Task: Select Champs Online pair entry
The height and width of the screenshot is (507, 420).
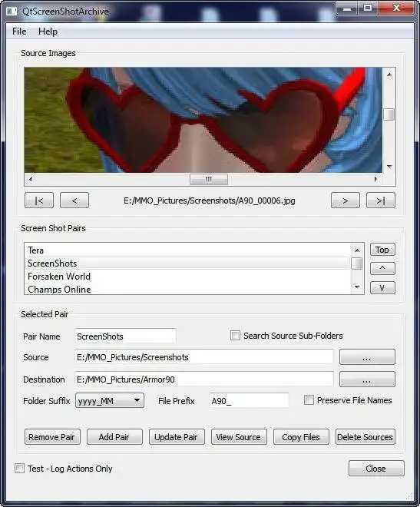Action: coord(187,289)
